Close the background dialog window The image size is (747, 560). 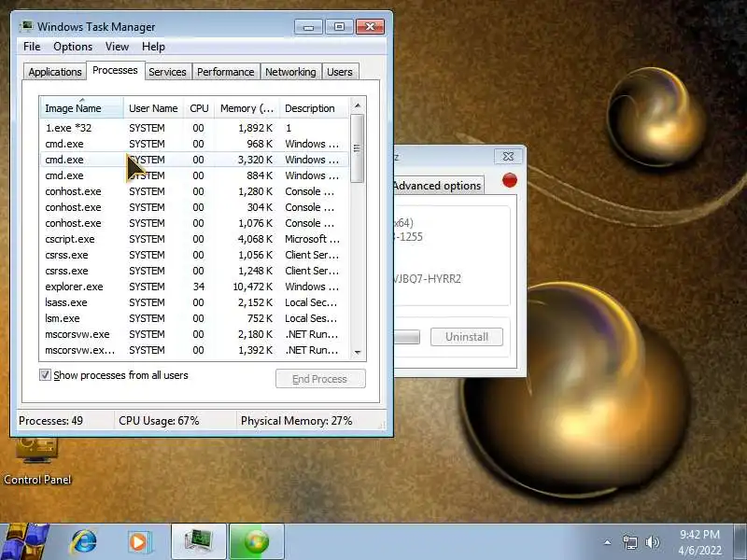[508, 156]
